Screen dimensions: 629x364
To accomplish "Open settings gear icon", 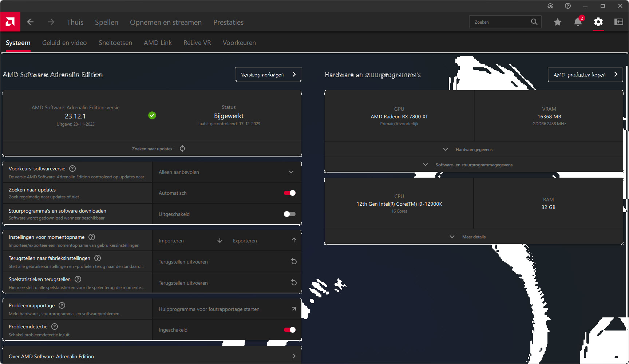I will pos(598,22).
